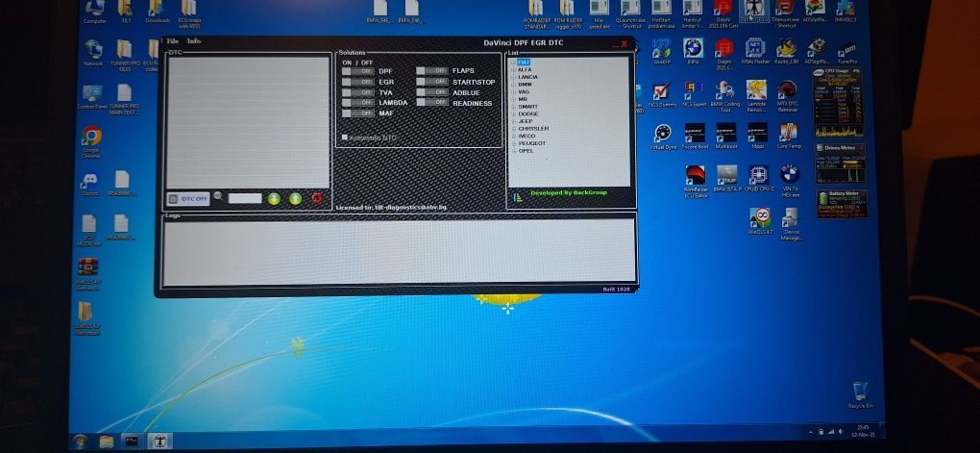Open the NCS Dummy desktop icon
This screenshot has height=453, width=980.
coord(661,95)
